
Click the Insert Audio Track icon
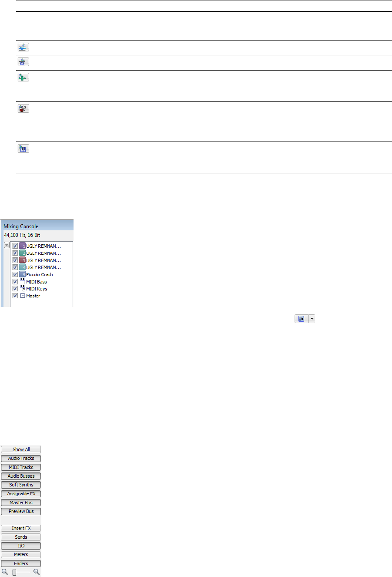(23, 47)
